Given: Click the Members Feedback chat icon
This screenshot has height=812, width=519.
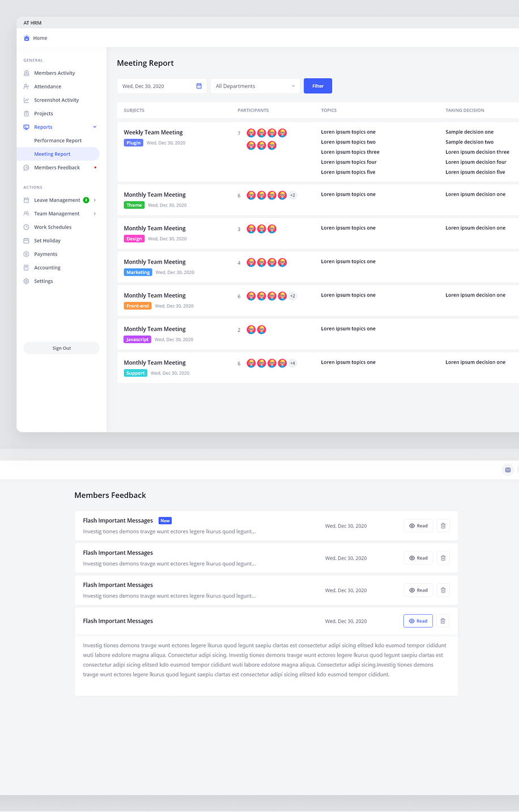Looking at the screenshot, I should 26,168.
